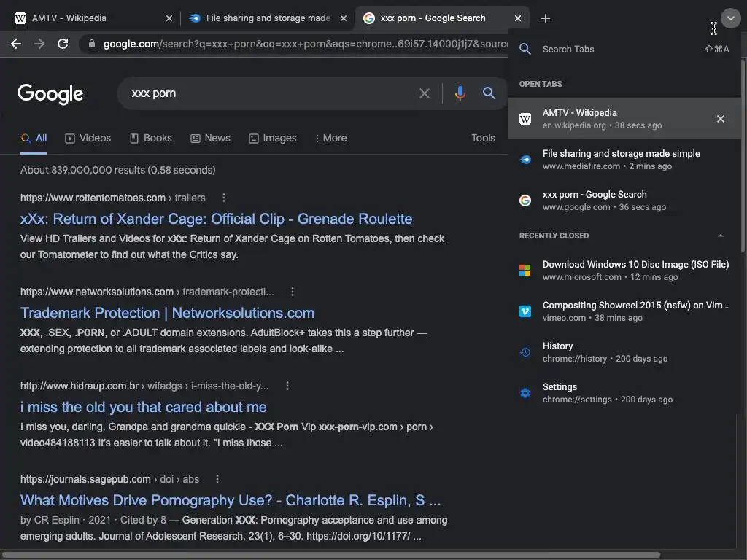Reopen the Settings recently closed entry
The width and height of the screenshot is (747, 560).
pyautogui.click(x=624, y=393)
